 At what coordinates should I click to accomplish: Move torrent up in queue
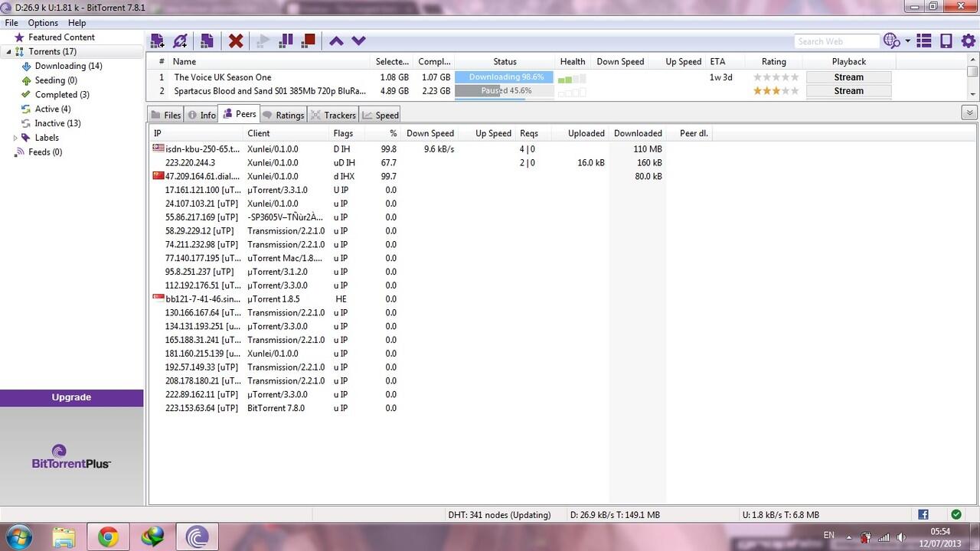pyautogui.click(x=336, y=41)
